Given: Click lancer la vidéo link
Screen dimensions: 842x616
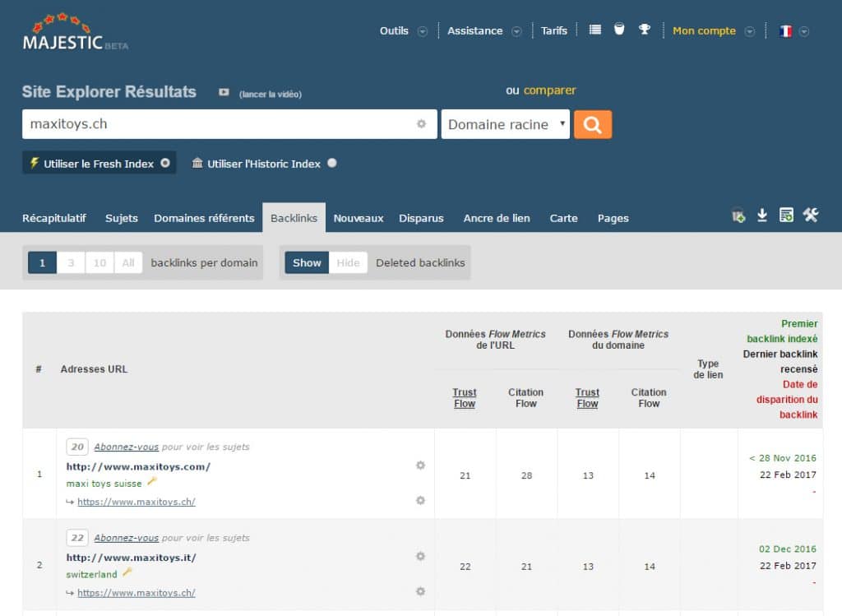Looking at the screenshot, I should (x=270, y=94).
